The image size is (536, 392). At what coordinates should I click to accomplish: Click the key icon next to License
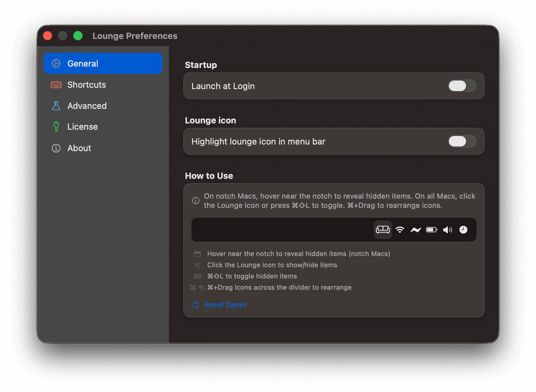pos(56,127)
